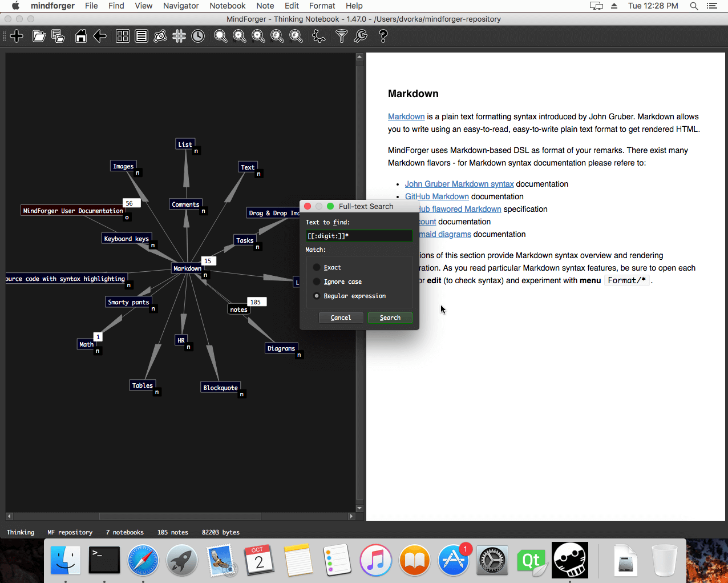Select the Exact match radio button
The height and width of the screenshot is (583, 728).
tap(317, 267)
